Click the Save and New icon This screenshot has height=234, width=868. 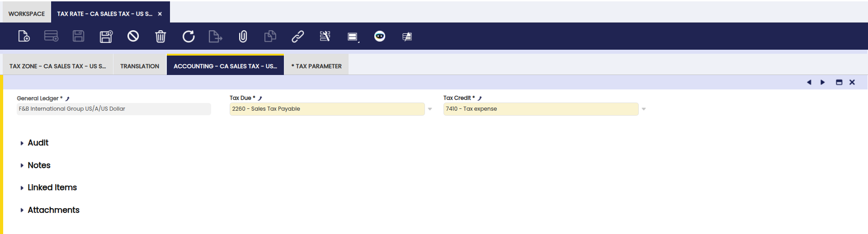106,36
